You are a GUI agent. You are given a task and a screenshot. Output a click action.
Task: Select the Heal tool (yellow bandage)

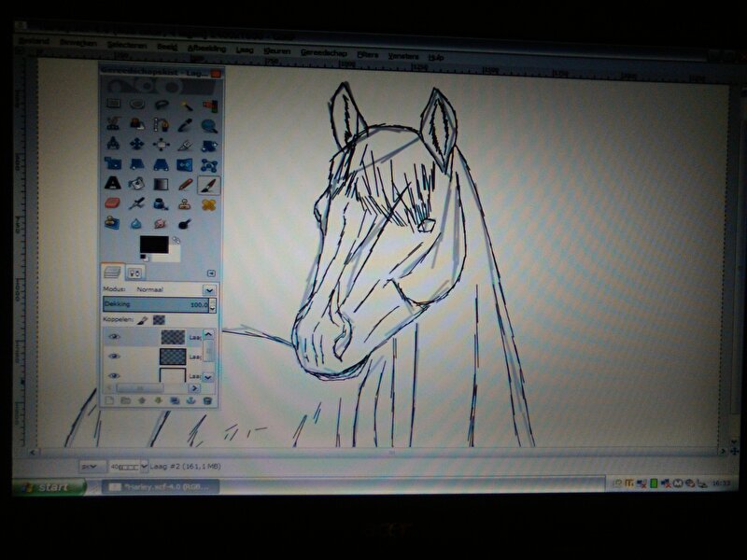(209, 203)
